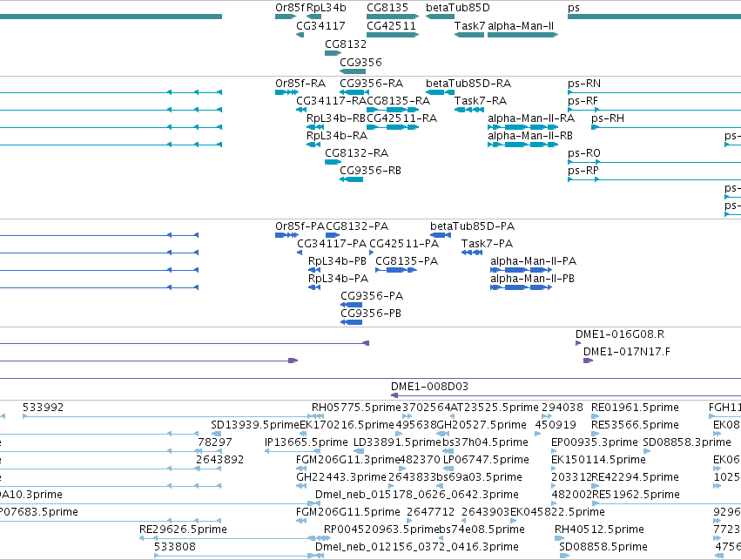Open the betaTub85D-PA protein label
741x560 pixels.
pyautogui.click(x=472, y=226)
